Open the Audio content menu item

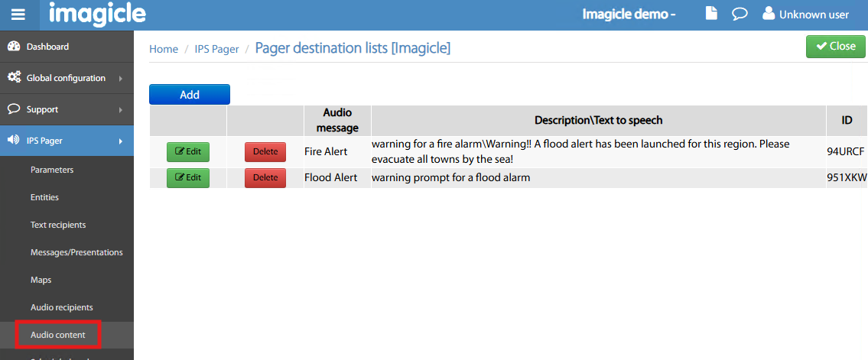(x=58, y=335)
